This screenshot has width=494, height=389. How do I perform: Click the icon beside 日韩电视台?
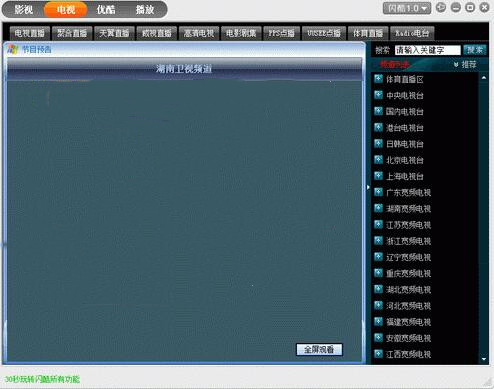[x=378, y=143]
